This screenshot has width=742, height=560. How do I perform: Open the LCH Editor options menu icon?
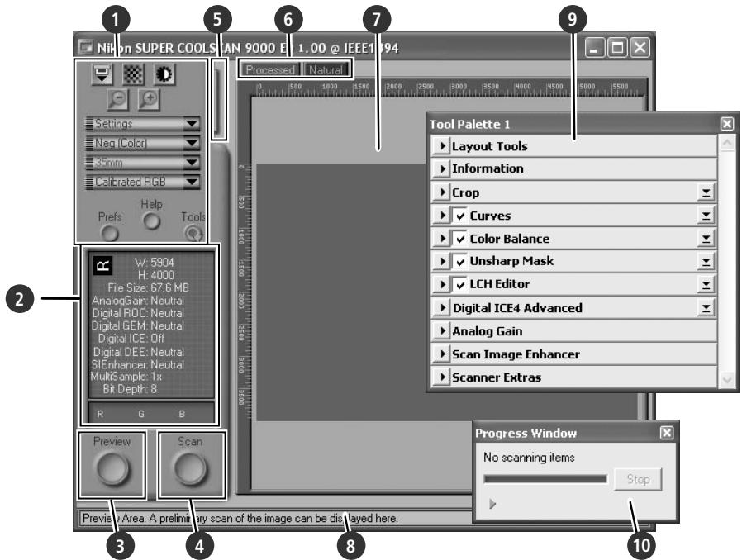tap(706, 284)
